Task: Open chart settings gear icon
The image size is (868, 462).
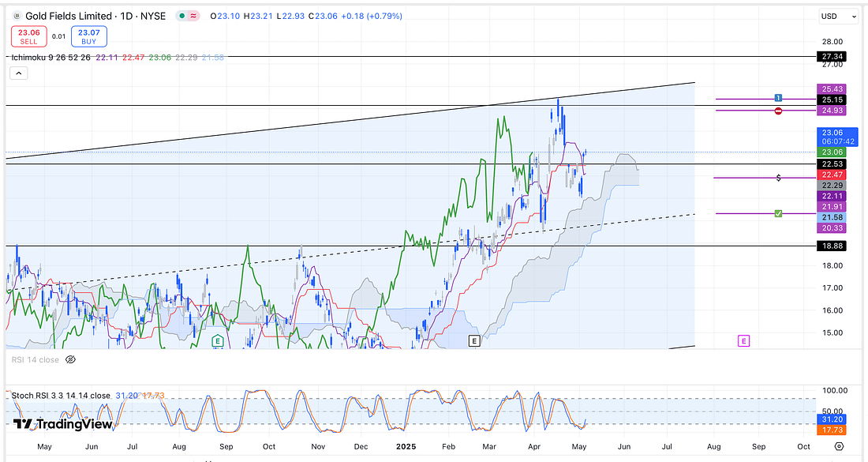Action: point(840,446)
